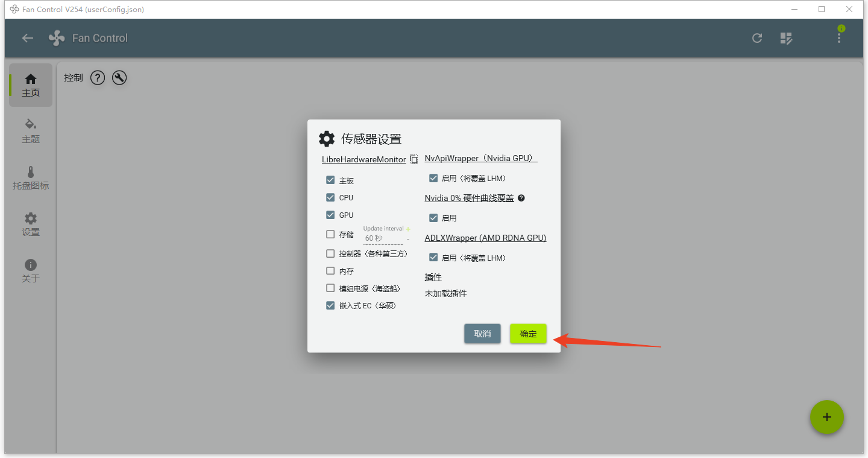868x458 pixels.
Task: Click the green plus add button
Action: point(826,417)
